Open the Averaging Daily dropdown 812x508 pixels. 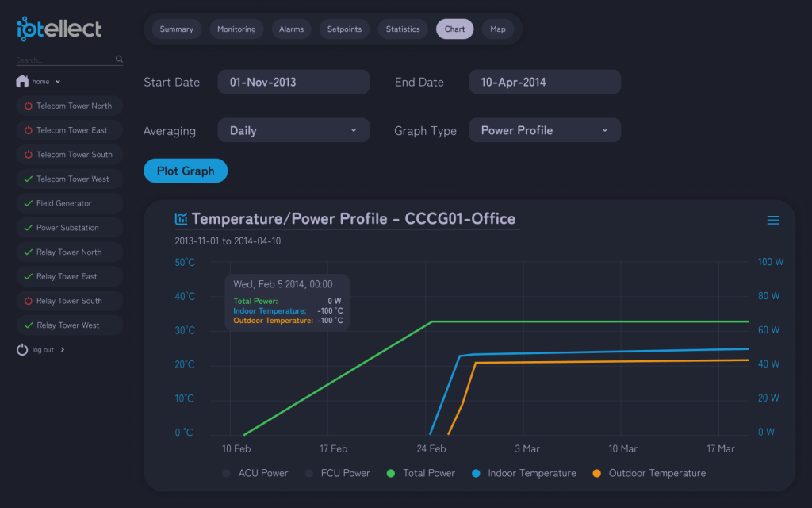coord(293,130)
